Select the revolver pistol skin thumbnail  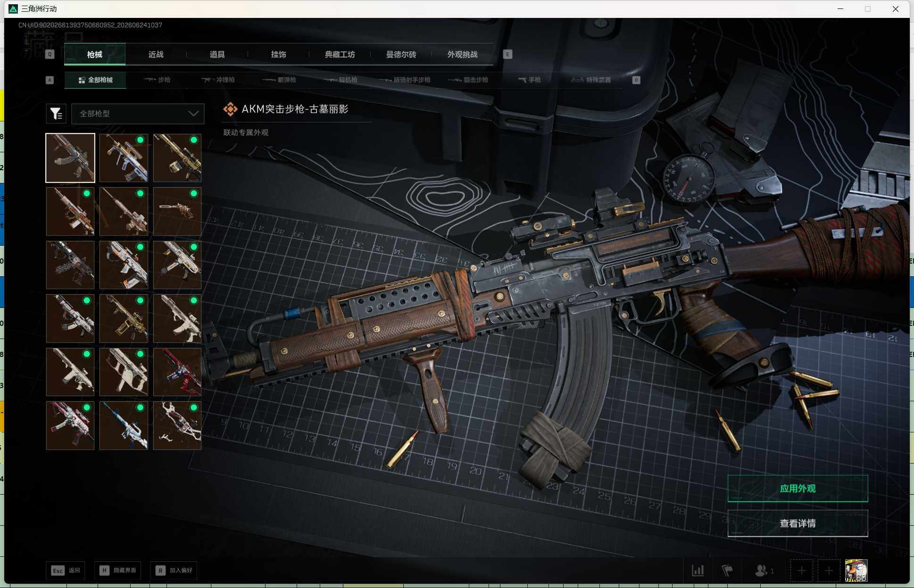[x=177, y=211]
